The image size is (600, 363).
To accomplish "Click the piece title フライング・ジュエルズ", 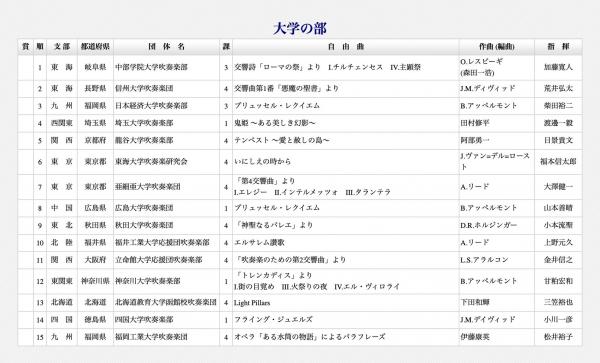I will [x=273, y=320].
